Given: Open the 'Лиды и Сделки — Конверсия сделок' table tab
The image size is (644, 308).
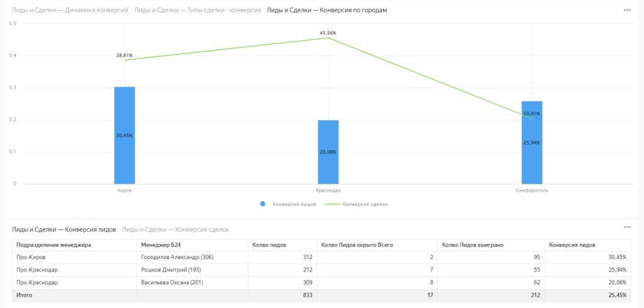Looking at the screenshot, I should 175,229.
